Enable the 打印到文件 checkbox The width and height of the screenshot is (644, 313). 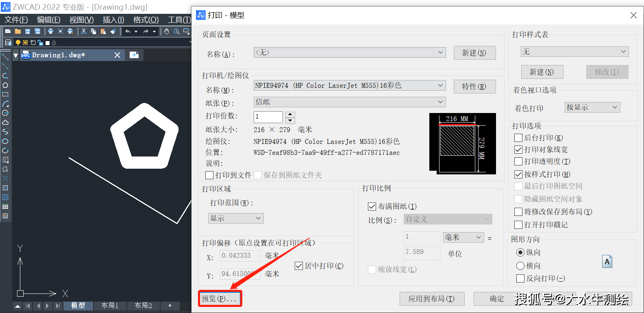210,175
